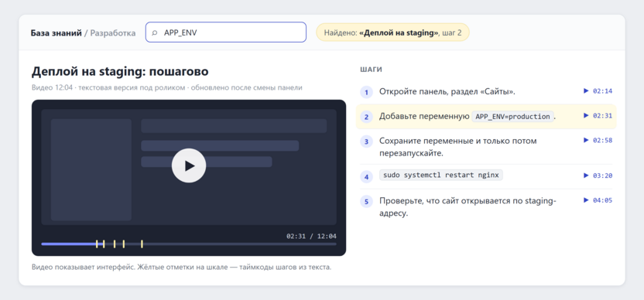The height and width of the screenshot is (300, 644).
Task: Jump to timecode 04:05
Action: click(x=598, y=200)
